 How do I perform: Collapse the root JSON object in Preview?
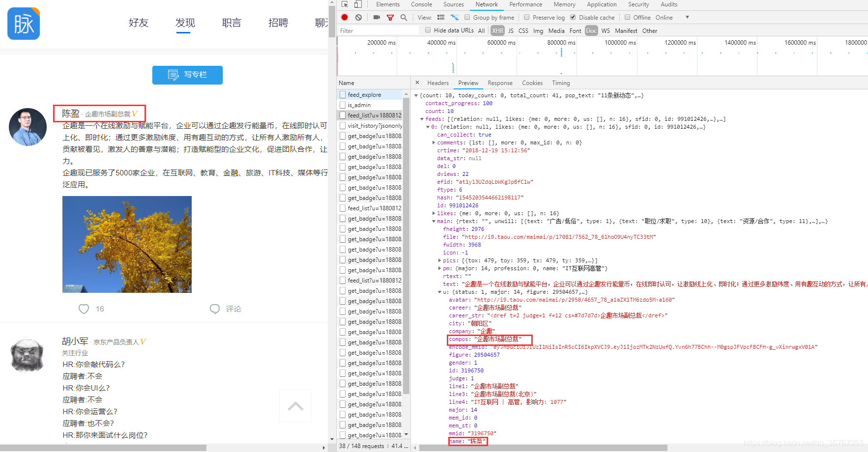coord(416,96)
